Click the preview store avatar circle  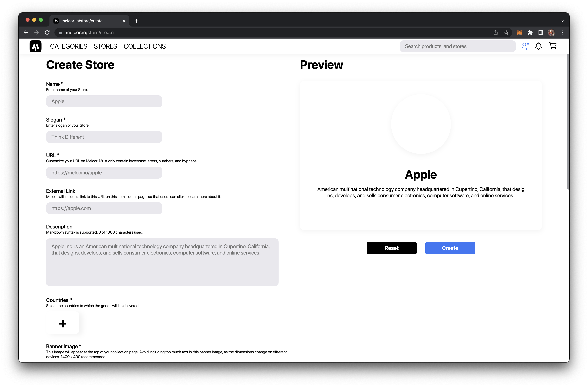[x=421, y=124]
